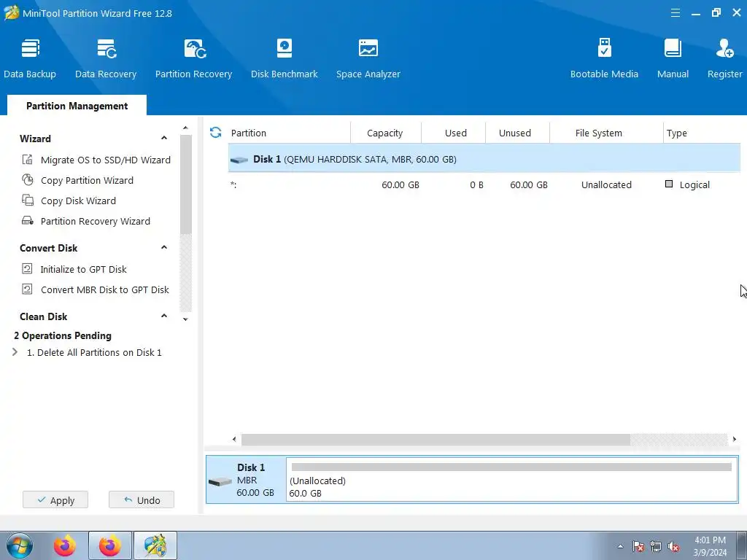
Task: Choose Convert MBR Disk to GPT Disk
Action: coord(105,290)
